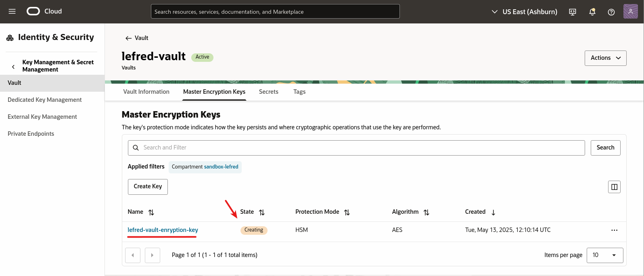This screenshot has width=644, height=276.
Task: Click the sandbox-lefred compartment filter link
Action: pyautogui.click(x=221, y=166)
